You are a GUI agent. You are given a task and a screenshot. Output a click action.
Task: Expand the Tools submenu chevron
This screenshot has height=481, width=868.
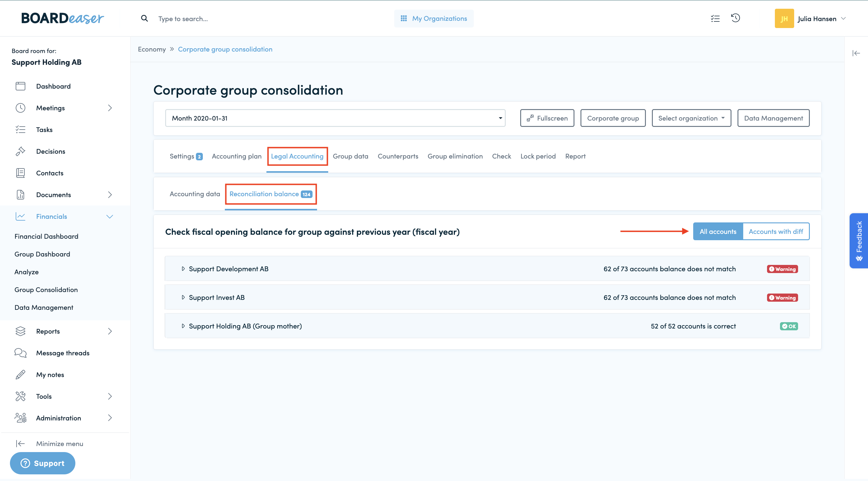[110, 396]
